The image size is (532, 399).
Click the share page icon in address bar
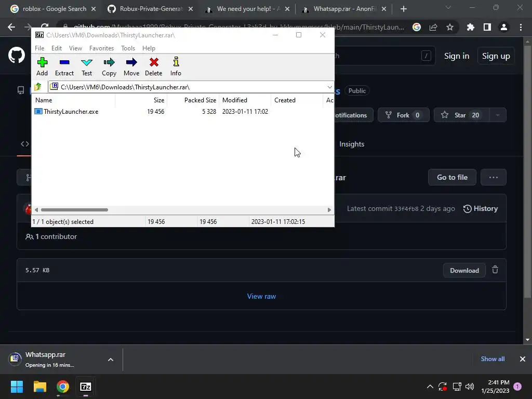pyautogui.click(x=433, y=27)
